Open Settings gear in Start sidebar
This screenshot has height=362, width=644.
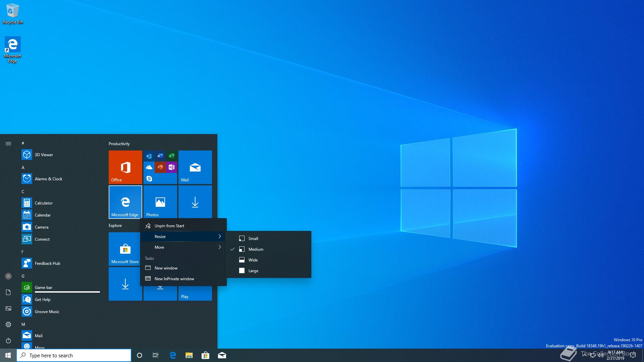click(8, 324)
